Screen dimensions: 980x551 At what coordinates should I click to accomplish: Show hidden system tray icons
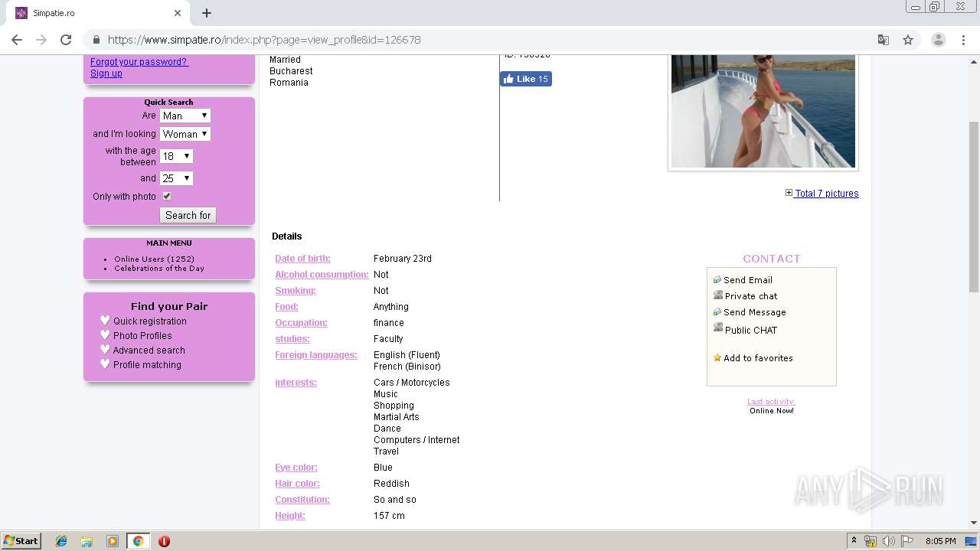click(x=854, y=541)
